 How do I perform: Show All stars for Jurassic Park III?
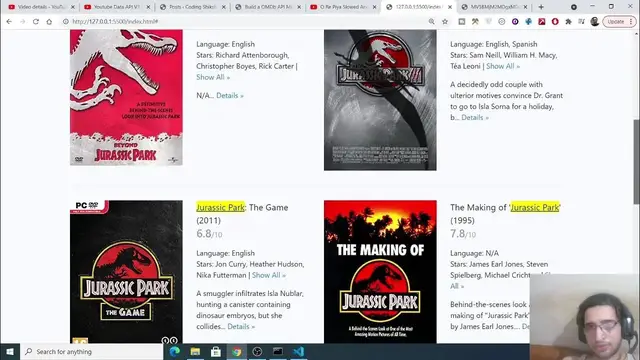pos(503,66)
